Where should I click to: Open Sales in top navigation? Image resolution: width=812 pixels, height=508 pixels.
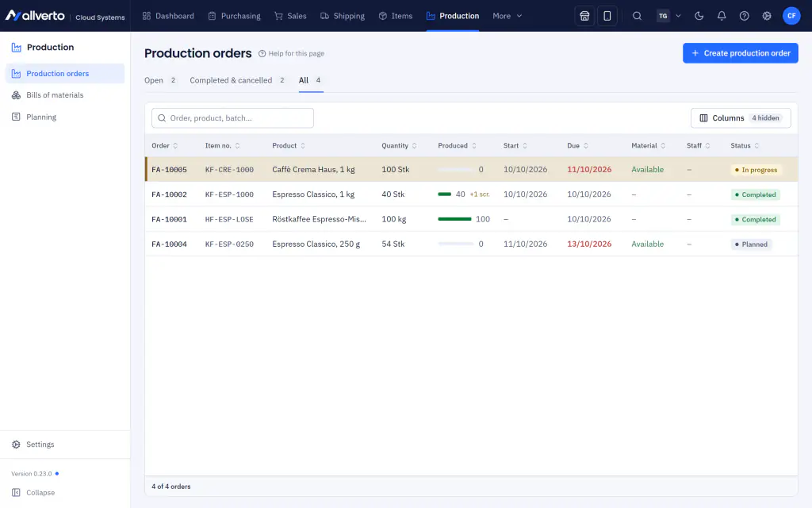pos(290,16)
